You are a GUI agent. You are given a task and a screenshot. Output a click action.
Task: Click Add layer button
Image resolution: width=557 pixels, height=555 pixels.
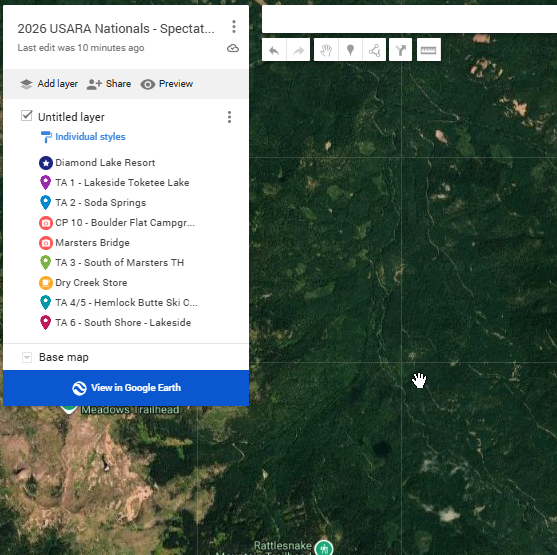[49, 84]
